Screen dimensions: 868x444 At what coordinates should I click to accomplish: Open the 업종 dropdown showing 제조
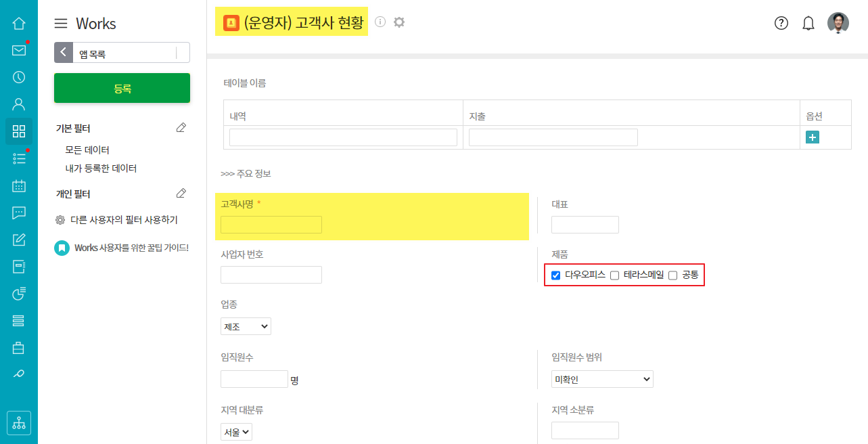246,326
